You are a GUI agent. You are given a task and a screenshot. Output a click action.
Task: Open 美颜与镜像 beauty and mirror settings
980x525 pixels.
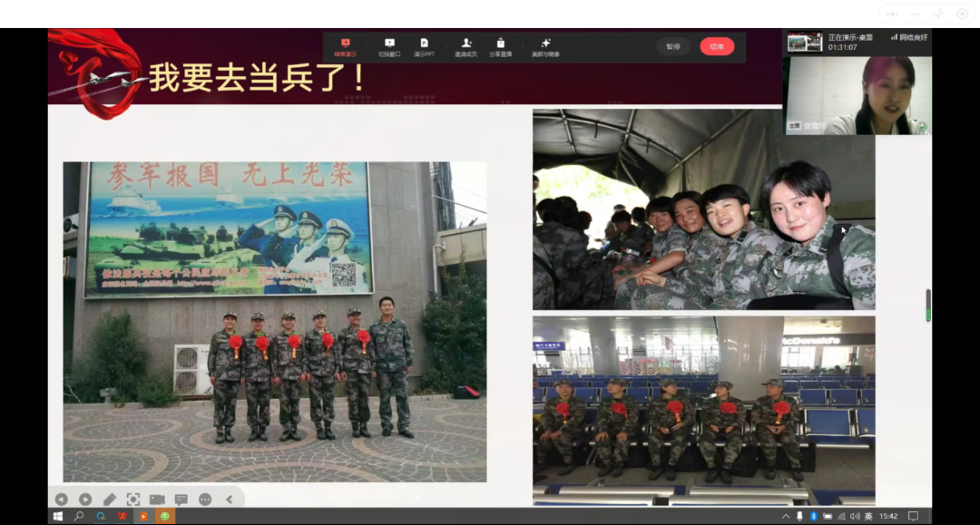545,47
